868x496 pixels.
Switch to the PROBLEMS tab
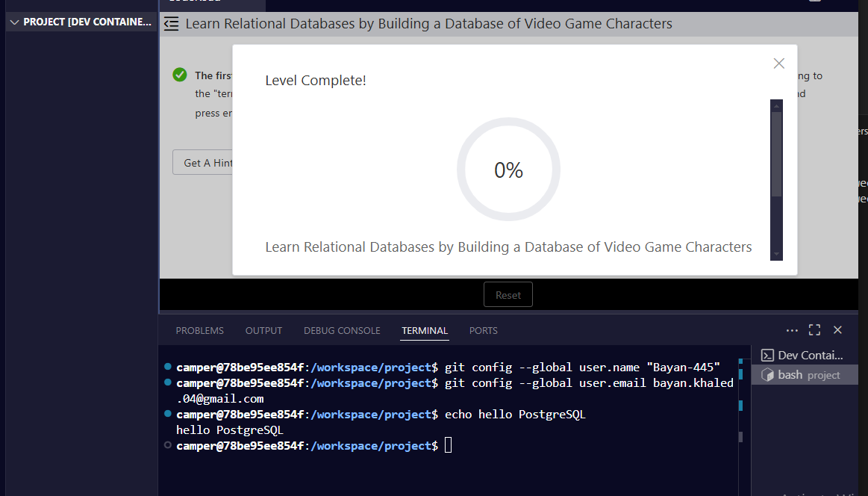[x=200, y=330]
